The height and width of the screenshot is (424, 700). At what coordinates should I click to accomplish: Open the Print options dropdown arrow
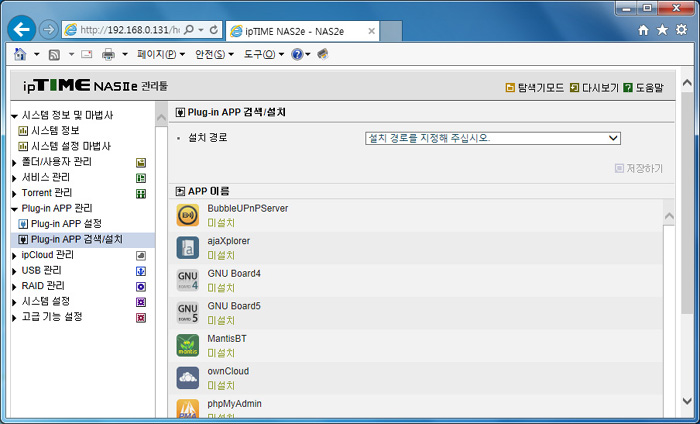point(125,54)
